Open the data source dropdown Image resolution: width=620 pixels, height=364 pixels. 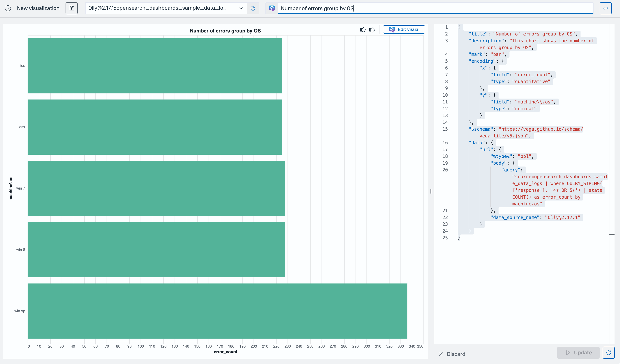[x=241, y=8]
